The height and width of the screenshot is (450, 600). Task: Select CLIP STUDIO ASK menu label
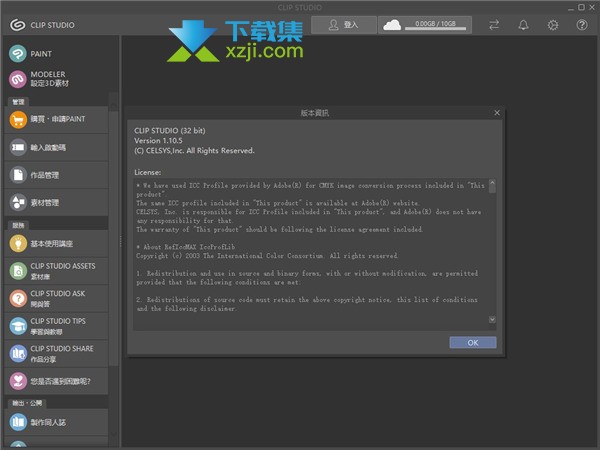point(58,293)
